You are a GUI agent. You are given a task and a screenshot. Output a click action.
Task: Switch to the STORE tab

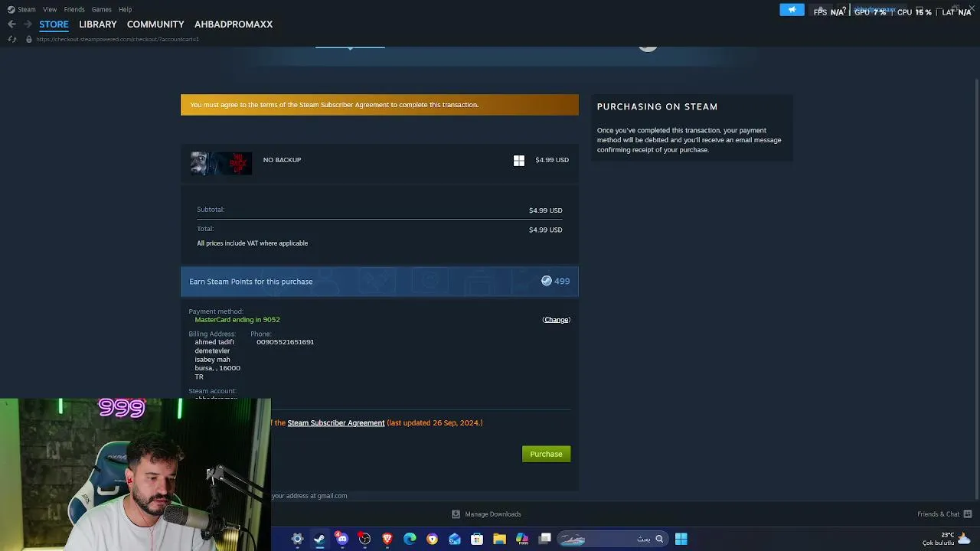pyautogui.click(x=54, y=24)
